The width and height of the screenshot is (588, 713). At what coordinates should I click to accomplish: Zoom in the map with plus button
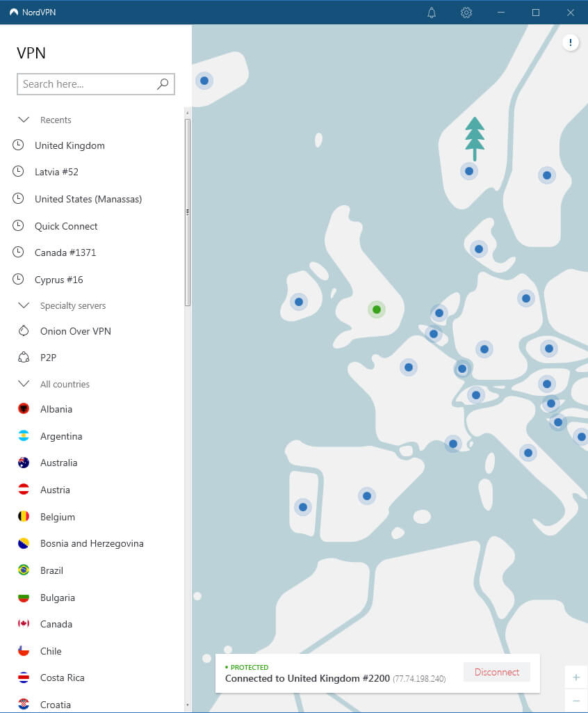tap(576, 678)
